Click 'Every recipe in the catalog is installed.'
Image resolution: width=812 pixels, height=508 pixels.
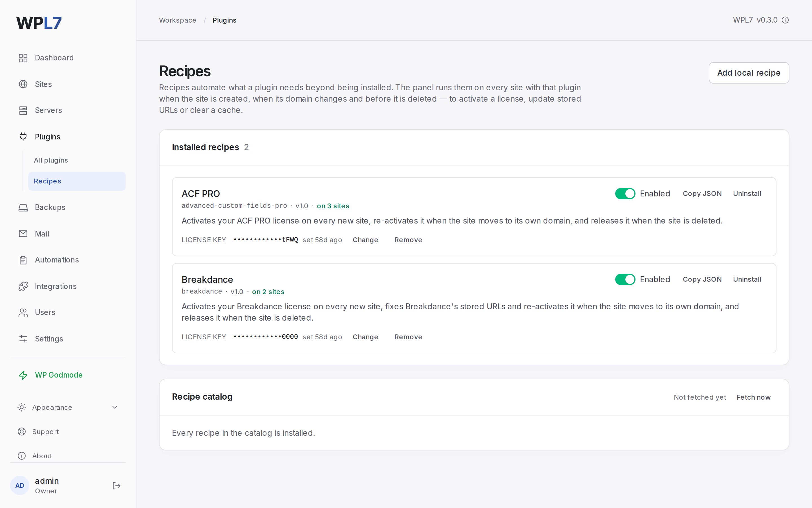243,433
